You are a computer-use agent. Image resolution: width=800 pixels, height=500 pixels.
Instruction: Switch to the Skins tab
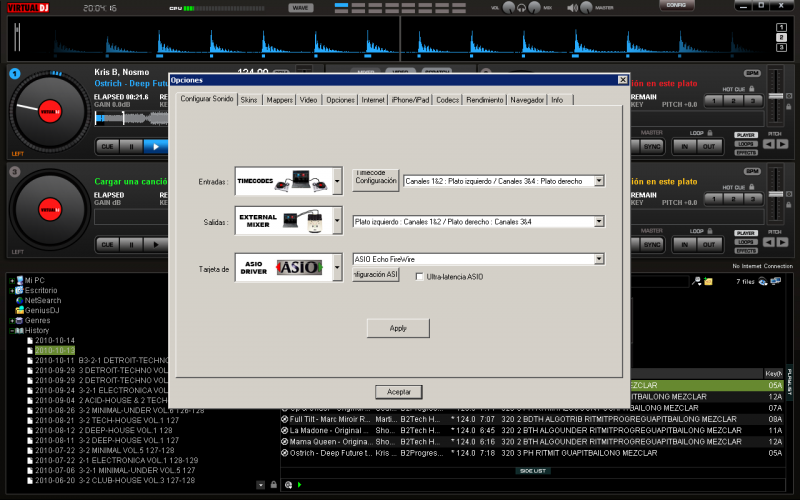pyautogui.click(x=249, y=100)
